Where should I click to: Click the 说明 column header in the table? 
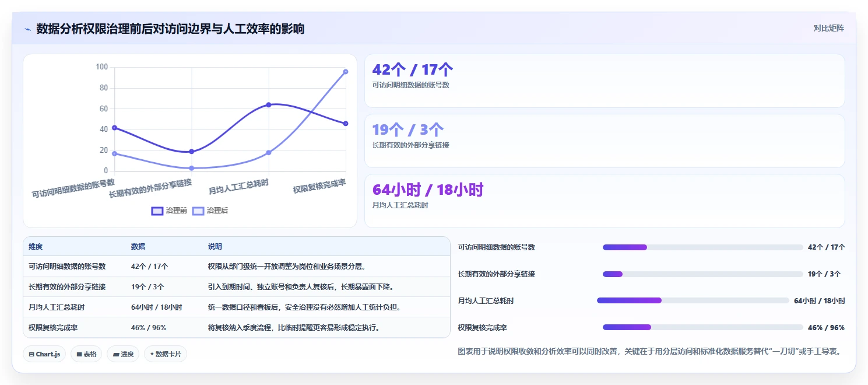[x=215, y=247]
